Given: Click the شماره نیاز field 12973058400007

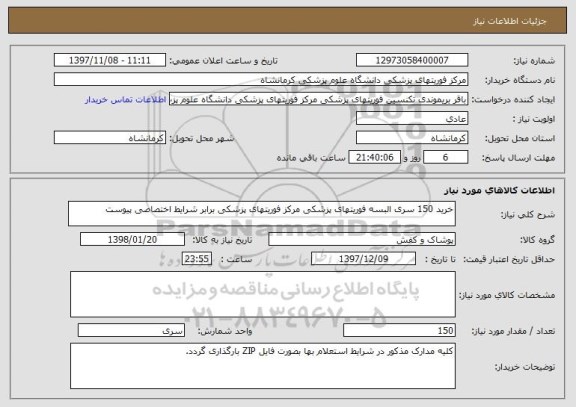Looking at the screenshot, I should 412,60.
